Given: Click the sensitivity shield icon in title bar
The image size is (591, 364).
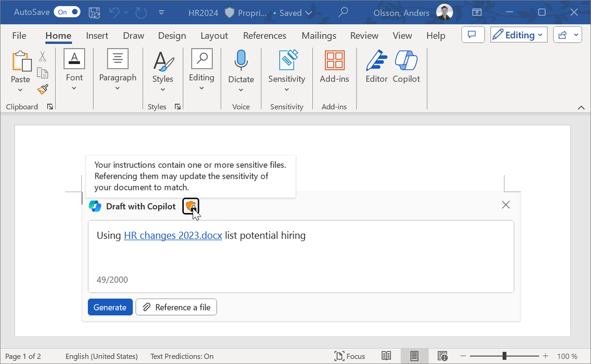Looking at the screenshot, I should click(x=230, y=13).
